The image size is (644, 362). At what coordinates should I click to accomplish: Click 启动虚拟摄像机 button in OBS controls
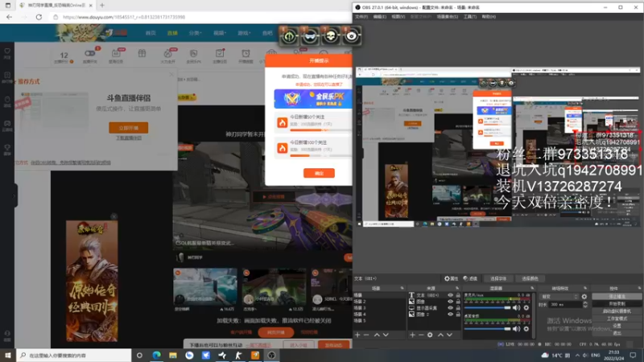[617, 311]
